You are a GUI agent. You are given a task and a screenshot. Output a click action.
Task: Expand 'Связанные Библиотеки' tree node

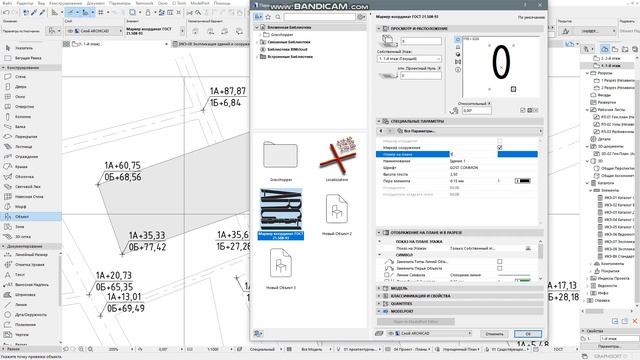pyautogui.click(x=257, y=42)
